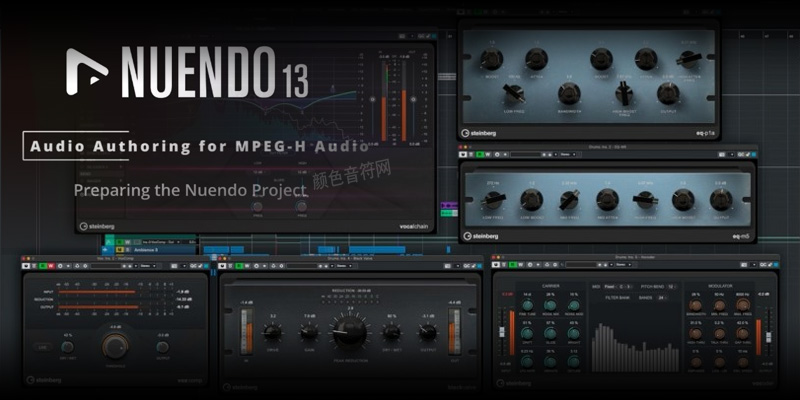This screenshot has width=800, height=400.
Task: Click Bandwidth knob on EQ-P1A
Action: point(569,94)
